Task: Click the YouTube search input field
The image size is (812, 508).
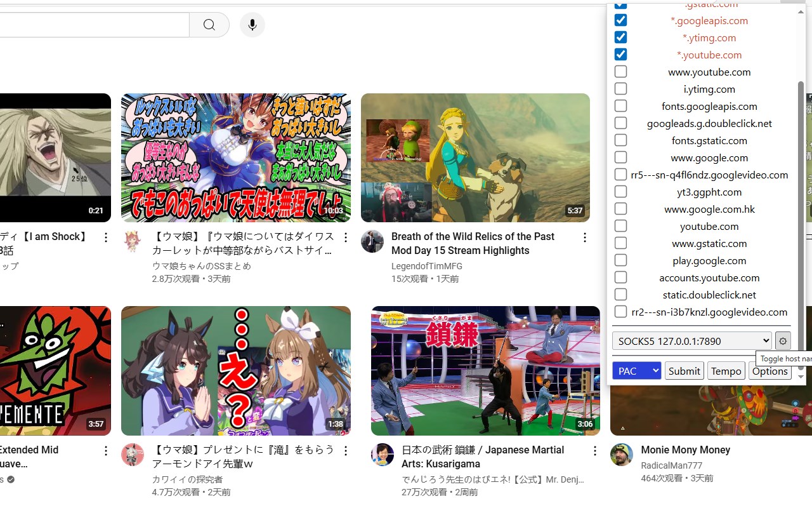Action: 95,25
